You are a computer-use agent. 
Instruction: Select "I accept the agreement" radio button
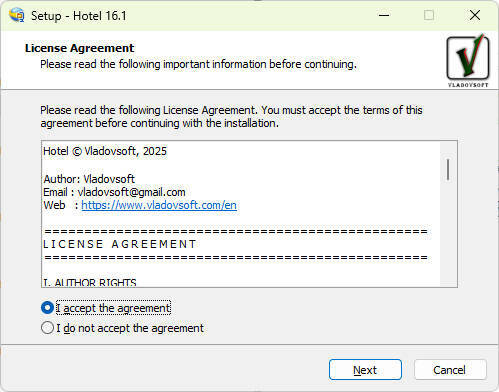click(x=47, y=308)
